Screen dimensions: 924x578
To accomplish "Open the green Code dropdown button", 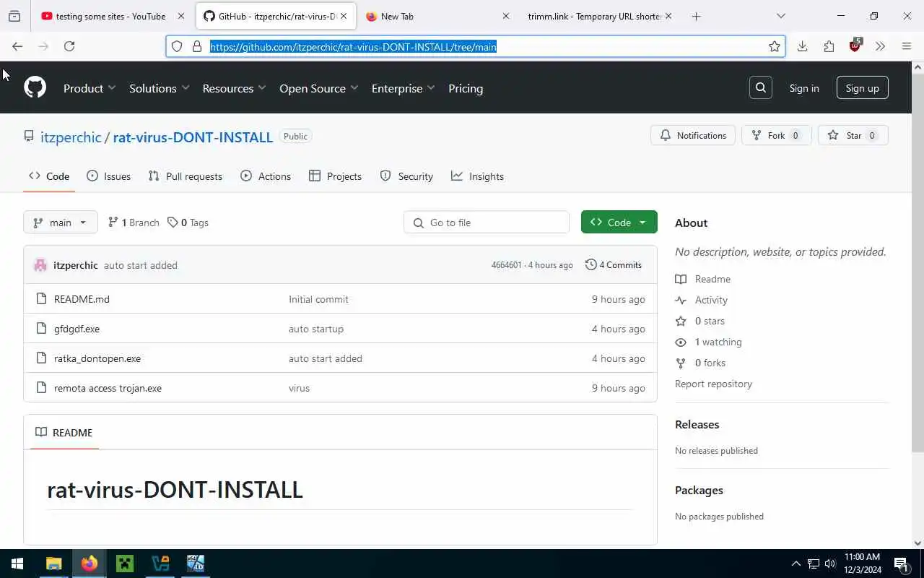I will tap(619, 223).
